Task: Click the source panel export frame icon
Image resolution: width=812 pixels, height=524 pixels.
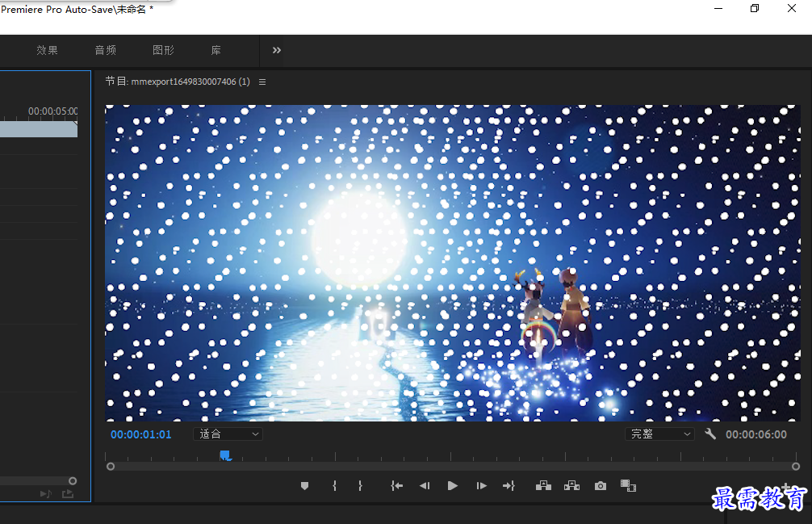Action: tap(68, 494)
